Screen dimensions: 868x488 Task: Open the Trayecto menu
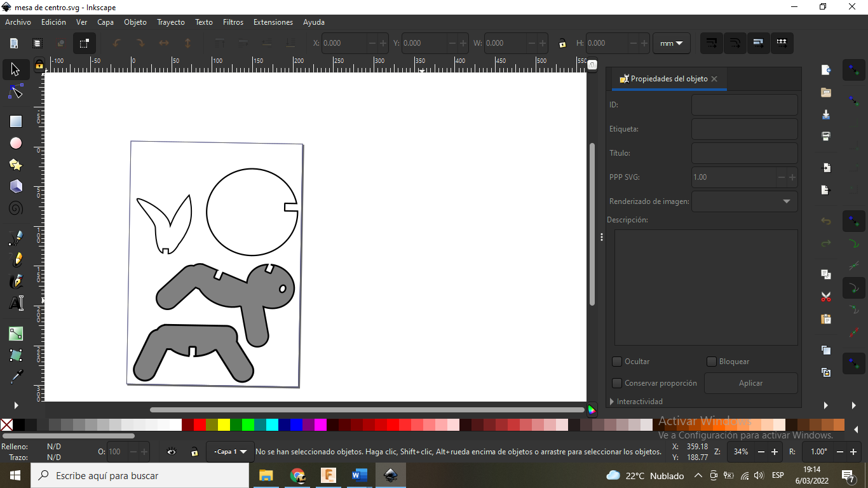[171, 22]
